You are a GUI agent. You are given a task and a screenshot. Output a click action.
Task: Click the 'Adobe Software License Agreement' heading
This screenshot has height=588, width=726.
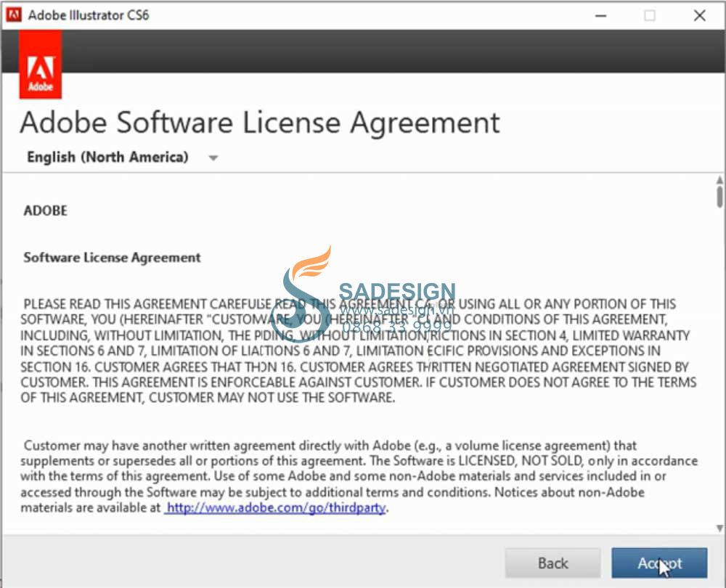pyautogui.click(x=260, y=123)
